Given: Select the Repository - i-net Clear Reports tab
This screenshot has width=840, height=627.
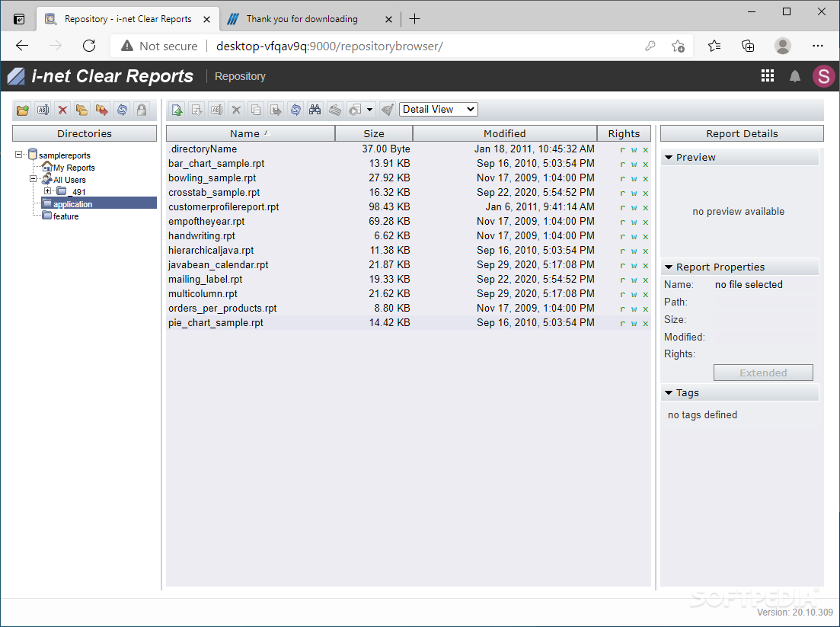Looking at the screenshot, I should click(128, 19).
